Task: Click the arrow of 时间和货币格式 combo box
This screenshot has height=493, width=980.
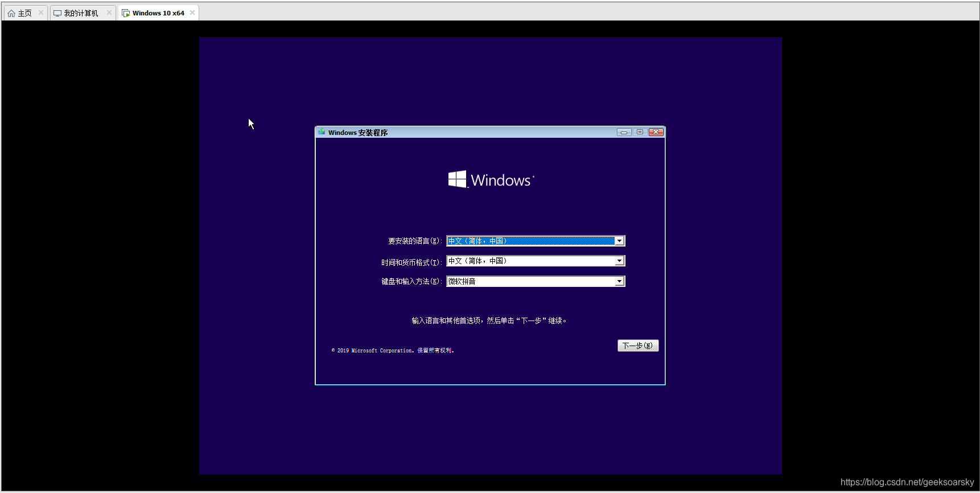Action: pyautogui.click(x=619, y=261)
